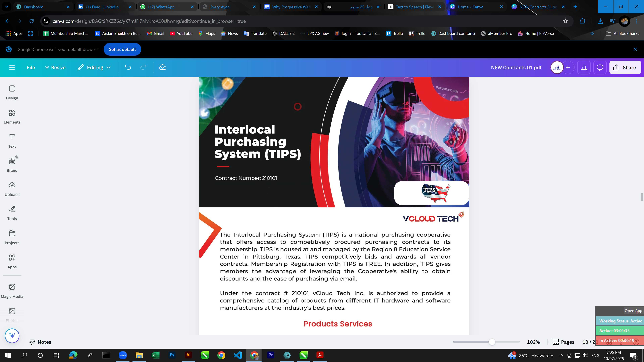Open Excel from the taskbar
Screen dimensions: 644x362
click(155, 355)
